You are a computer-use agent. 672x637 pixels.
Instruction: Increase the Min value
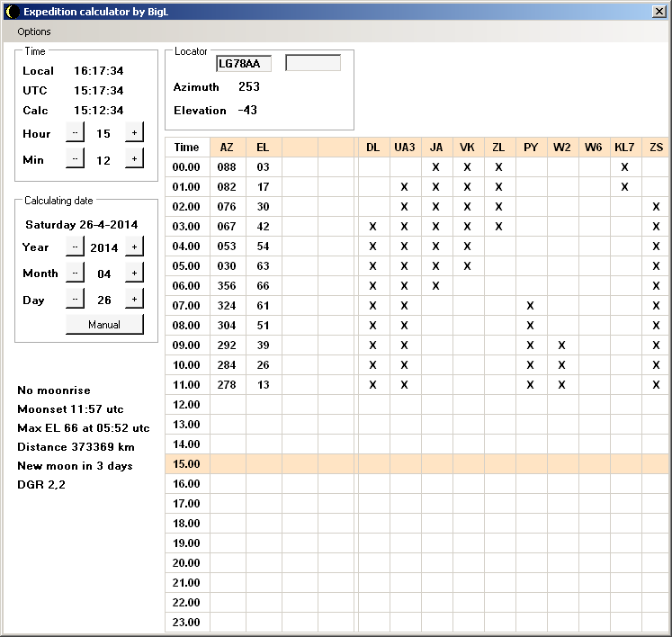[x=134, y=159]
